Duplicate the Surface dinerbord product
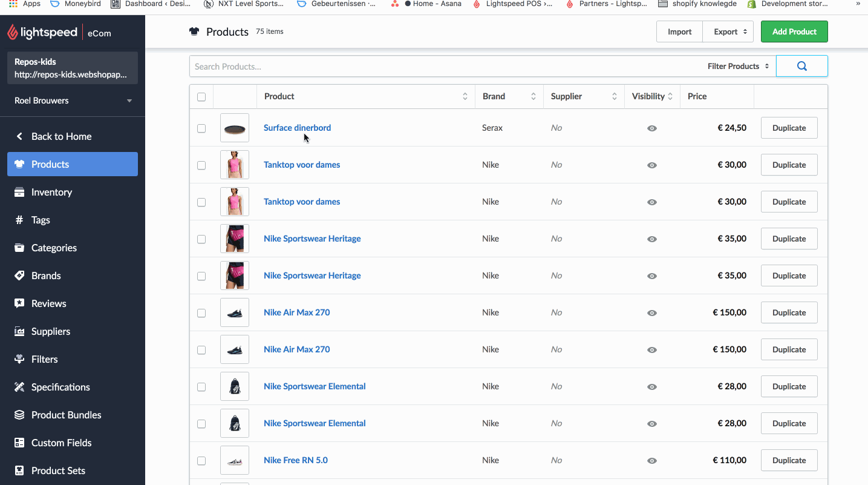Viewport: 868px width, 485px height. point(789,128)
